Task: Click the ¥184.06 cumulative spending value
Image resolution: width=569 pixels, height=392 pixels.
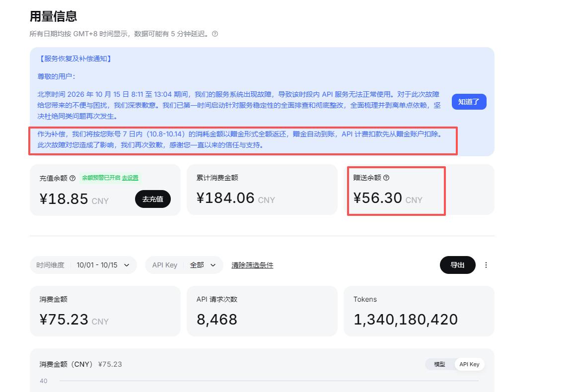Action: 225,198
